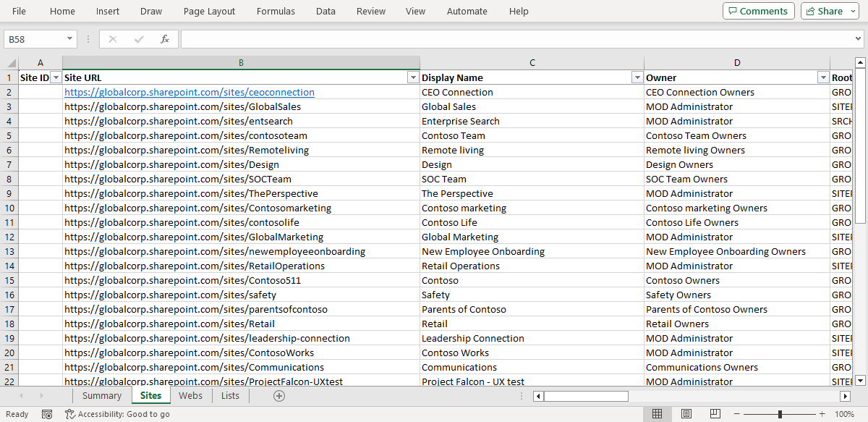The image size is (868, 422).
Task: Click the formula bar Cancel X icon
Action: point(113,39)
